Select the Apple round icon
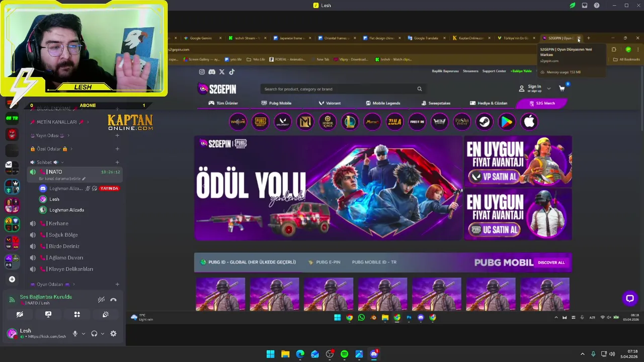Viewport: 644px width, 362px height. [x=529, y=122]
